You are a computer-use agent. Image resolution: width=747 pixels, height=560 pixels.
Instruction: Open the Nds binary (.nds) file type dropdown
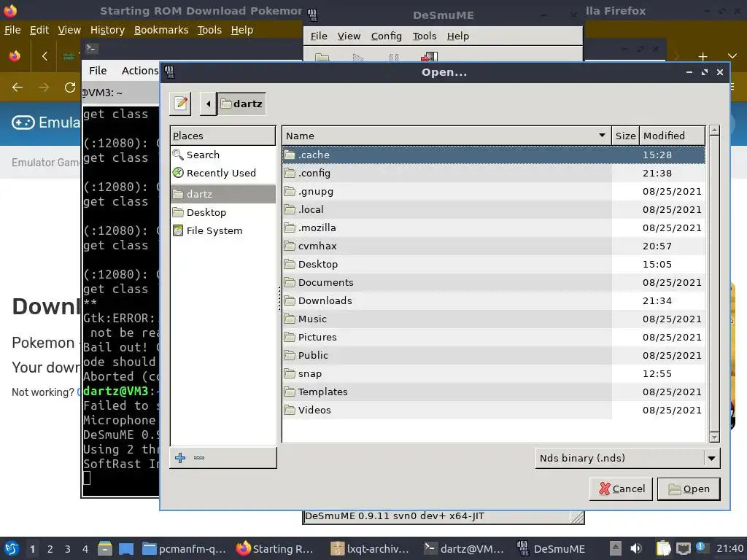[627, 458]
